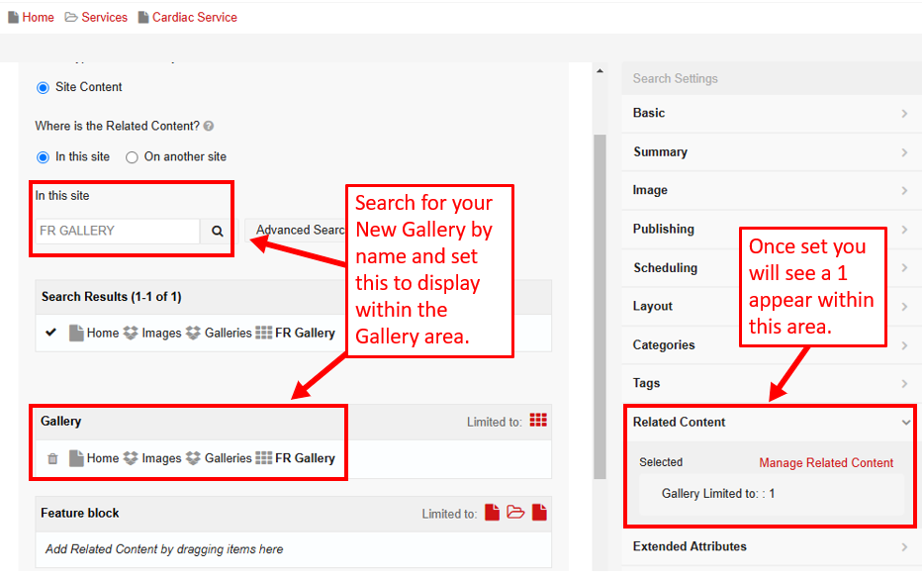Open the Basic settings section
Image resolution: width=924 pixels, height=578 pixels.
[x=772, y=113]
